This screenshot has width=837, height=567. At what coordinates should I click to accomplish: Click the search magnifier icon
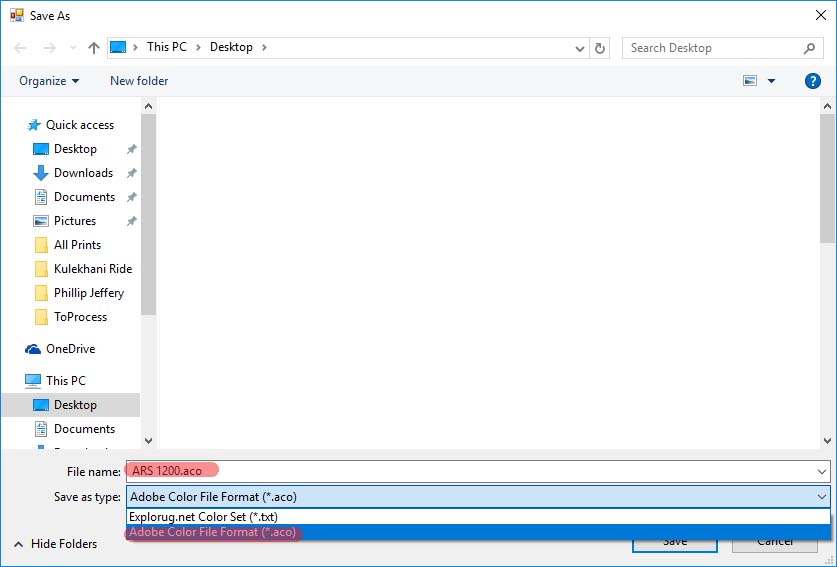click(810, 48)
